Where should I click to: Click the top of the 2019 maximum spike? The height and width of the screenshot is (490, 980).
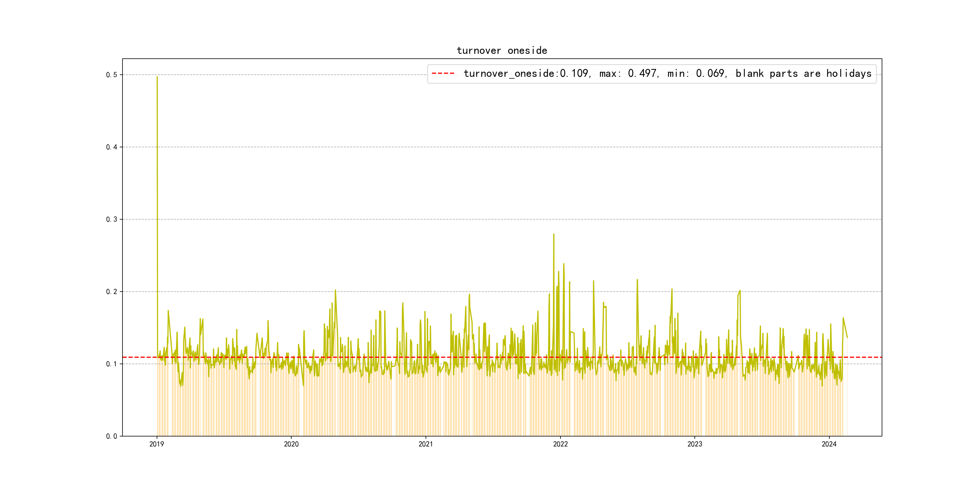pos(157,77)
